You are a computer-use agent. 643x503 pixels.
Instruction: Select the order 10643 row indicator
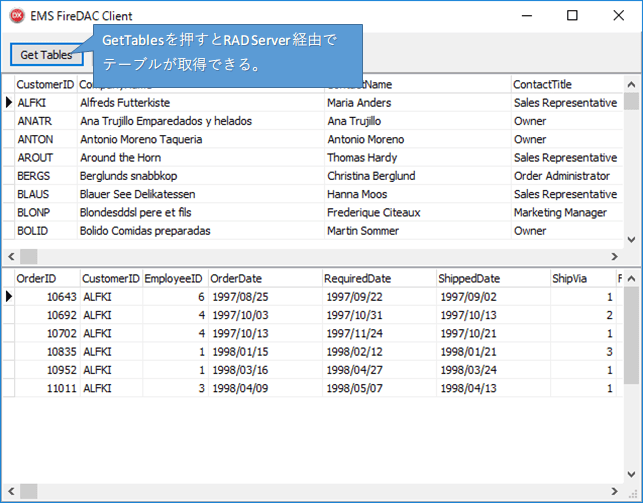coord(9,297)
